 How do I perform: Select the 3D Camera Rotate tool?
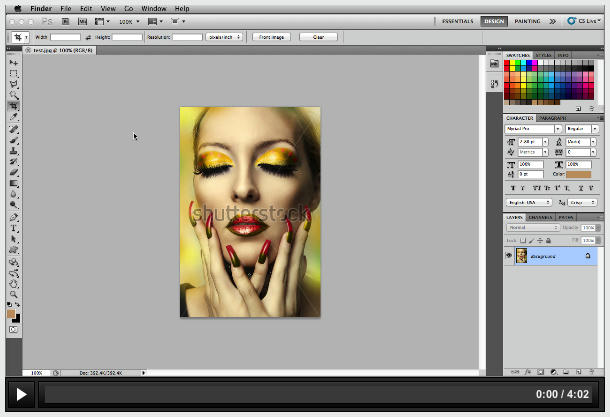point(14,273)
